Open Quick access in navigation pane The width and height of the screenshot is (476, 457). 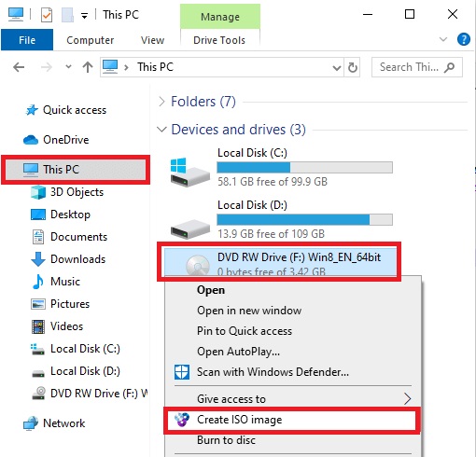[75, 110]
